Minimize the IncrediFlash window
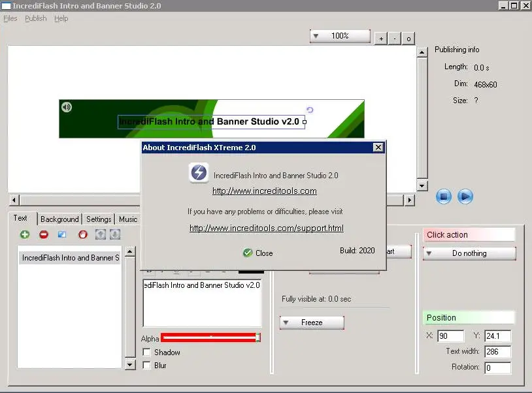 click(503, 6)
